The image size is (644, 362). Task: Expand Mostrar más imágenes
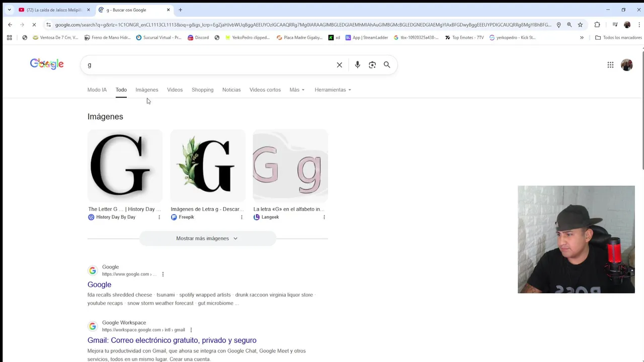click(207, 238)
